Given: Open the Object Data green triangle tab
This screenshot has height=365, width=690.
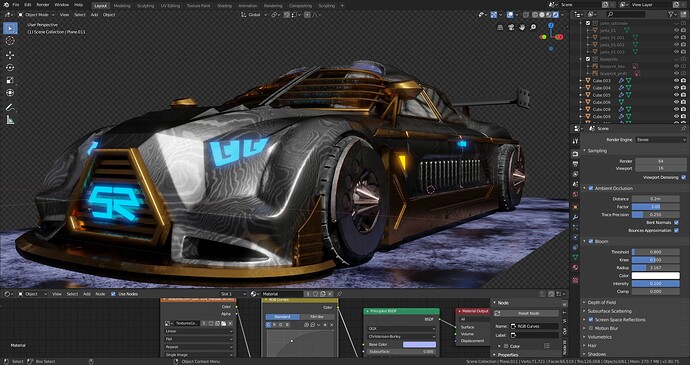Looking at the screenshot, I should pyautogui.click(x=575, y=257).
